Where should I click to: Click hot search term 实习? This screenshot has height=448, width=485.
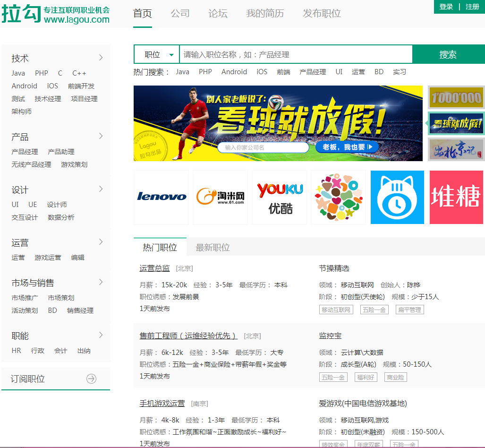point(400,72)
